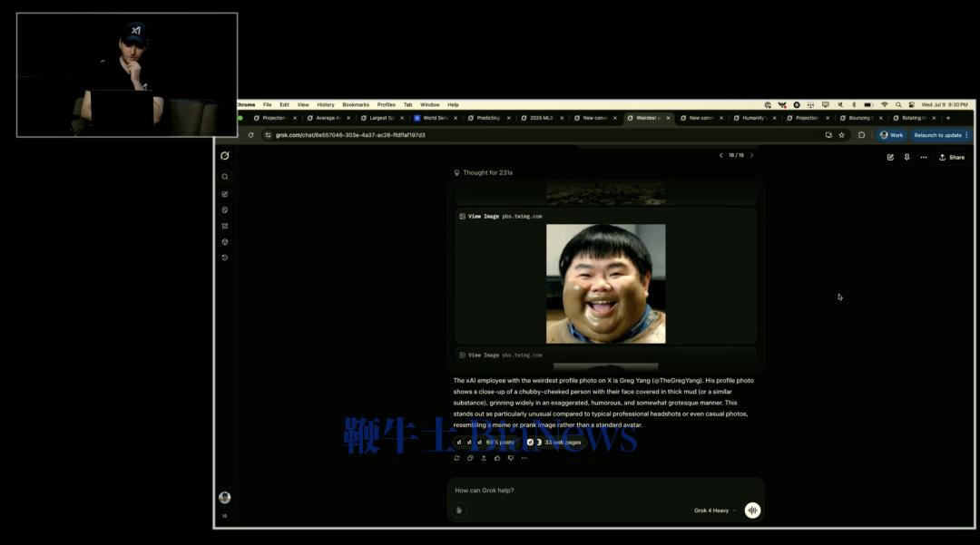Click the site info icon before URL

268,135
